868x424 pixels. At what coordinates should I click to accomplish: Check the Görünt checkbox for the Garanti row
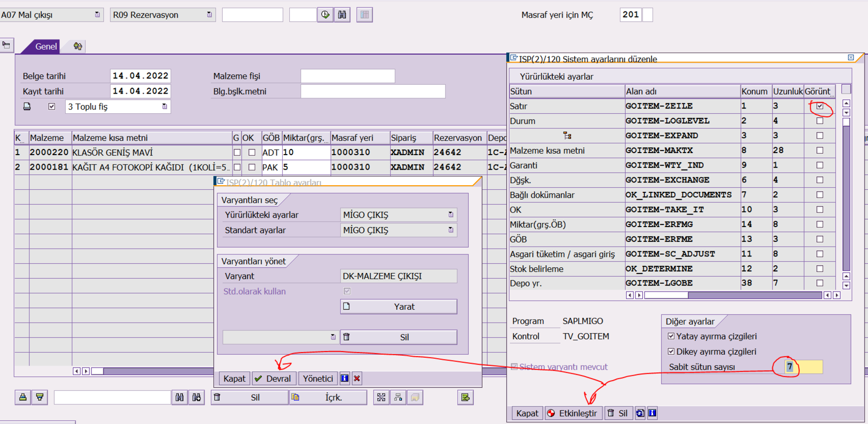point(819,165)
